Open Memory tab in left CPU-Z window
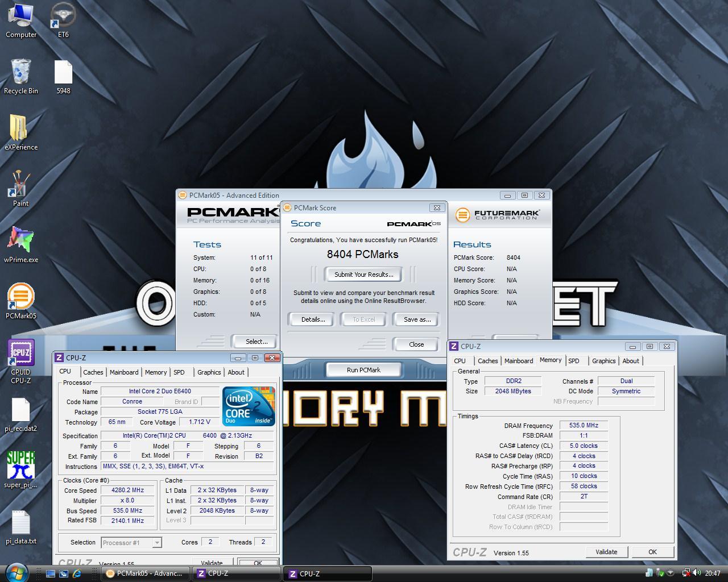Image resolution: width=728 pixels, height=582 pixels. (155, 372)
